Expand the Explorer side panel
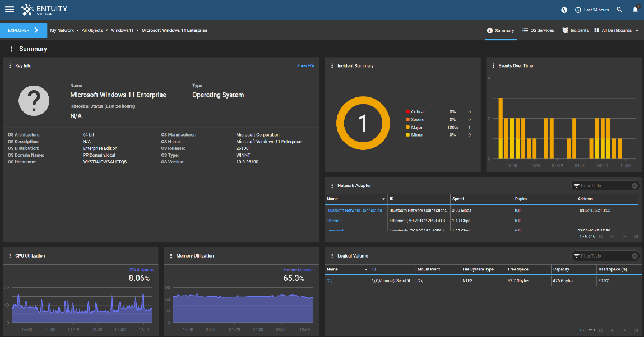Viewport: 644px width, 337px height. [x=23, y=30]
